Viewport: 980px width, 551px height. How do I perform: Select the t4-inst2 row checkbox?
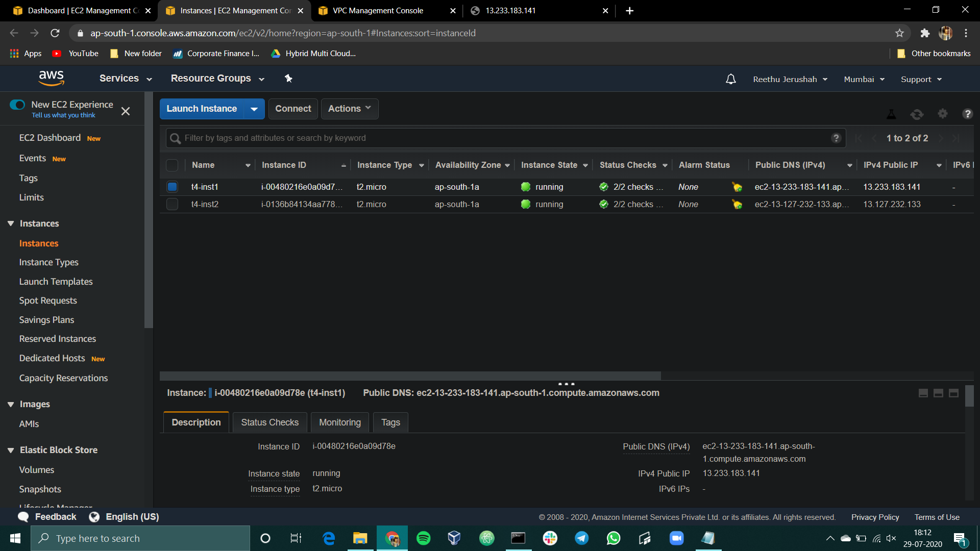172,204
